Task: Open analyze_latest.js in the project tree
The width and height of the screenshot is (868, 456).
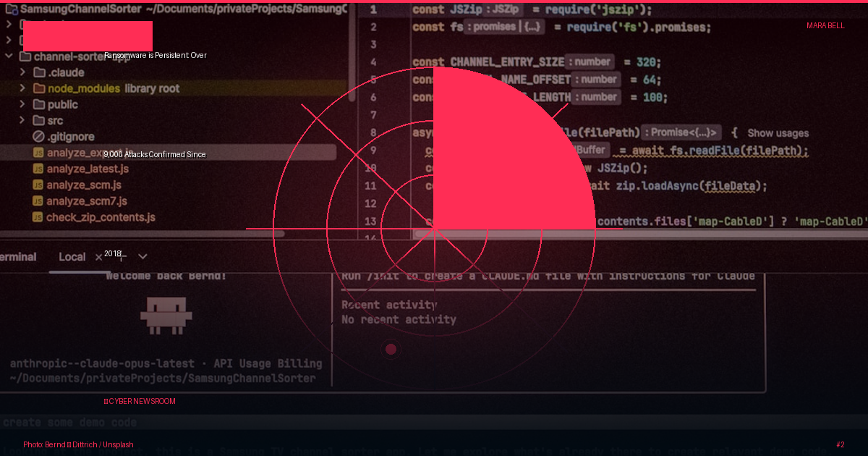Action: point(88,169)
